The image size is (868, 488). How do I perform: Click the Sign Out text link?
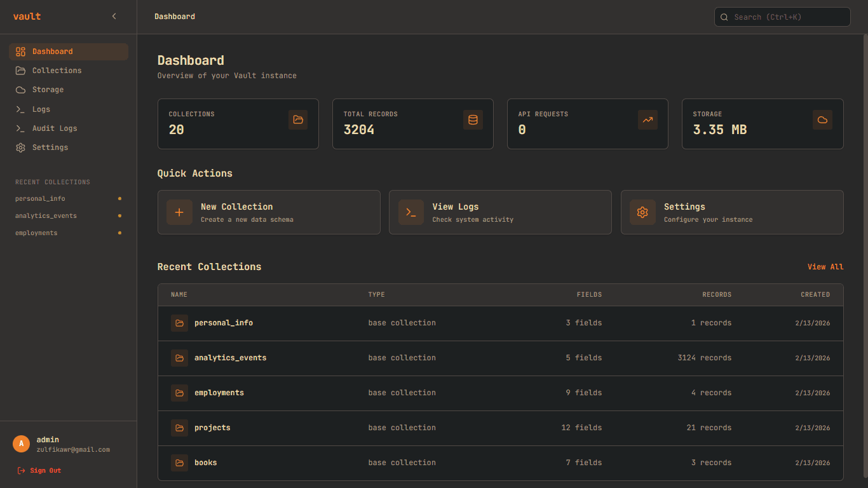pos(46,471)
